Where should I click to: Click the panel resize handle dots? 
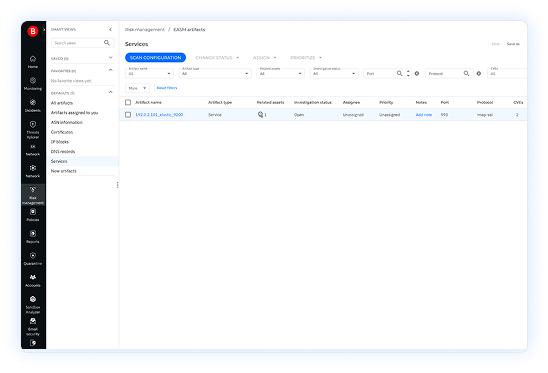coord(117,185)
